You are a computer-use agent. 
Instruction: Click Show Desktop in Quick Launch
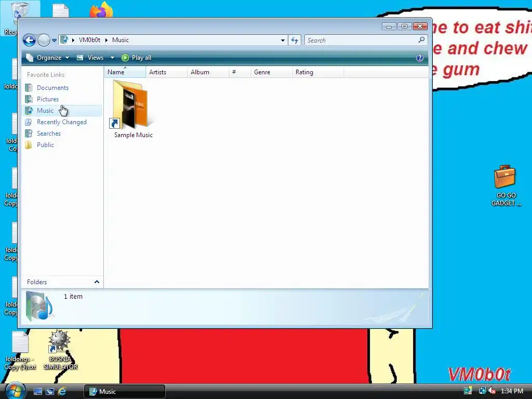click(37, 392)
